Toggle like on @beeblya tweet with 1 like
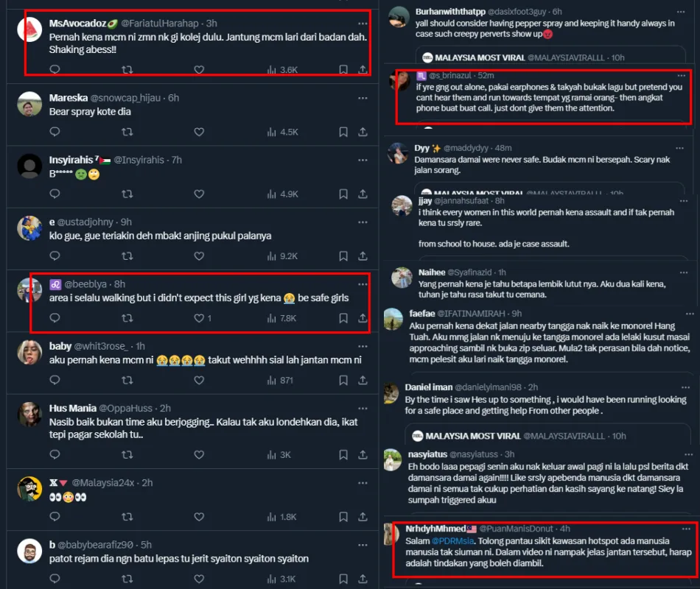Viewport: 700px width, 589px height. click(x=203, y=318)
